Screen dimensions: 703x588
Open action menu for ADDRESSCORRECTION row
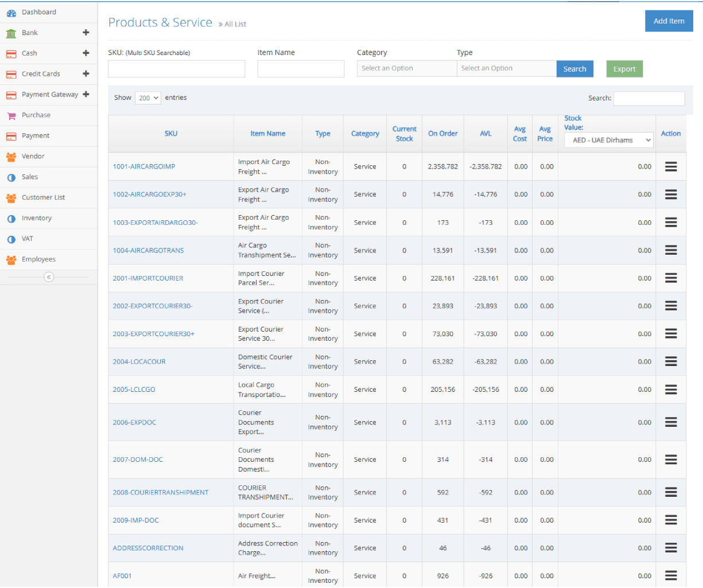pyautogui.click(x=670, y=548)
